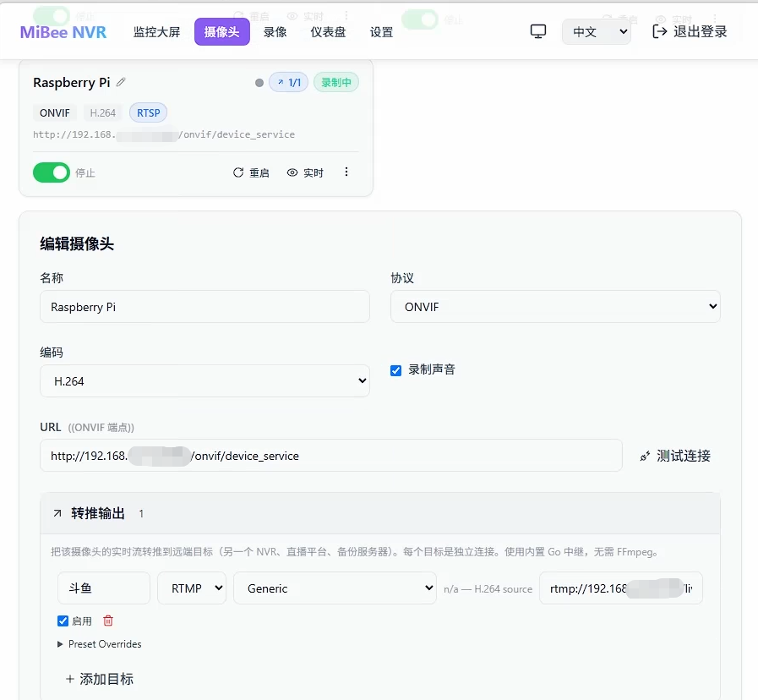Viewport: 758px width, 700px height.
Task: Click the camera card onvif/device_service URL text
Action: (164, 134)
